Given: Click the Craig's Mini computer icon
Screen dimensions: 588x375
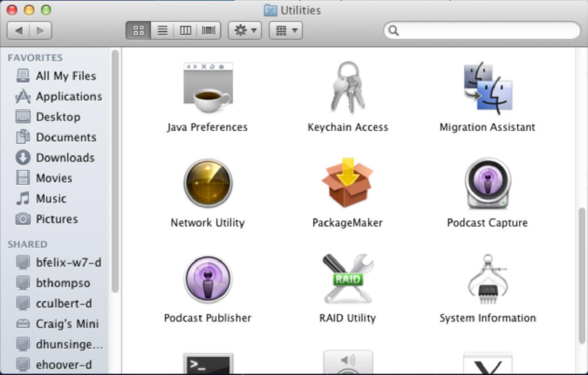Looking at the screenshot, I should 23,324.
